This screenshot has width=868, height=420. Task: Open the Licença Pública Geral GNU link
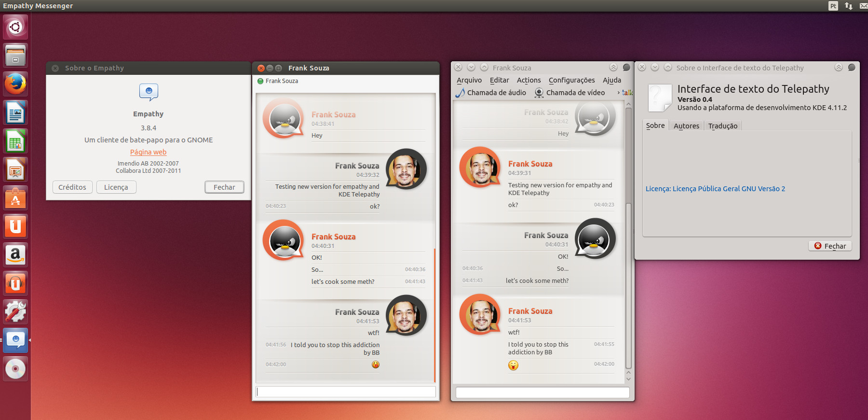pos(715,189)
